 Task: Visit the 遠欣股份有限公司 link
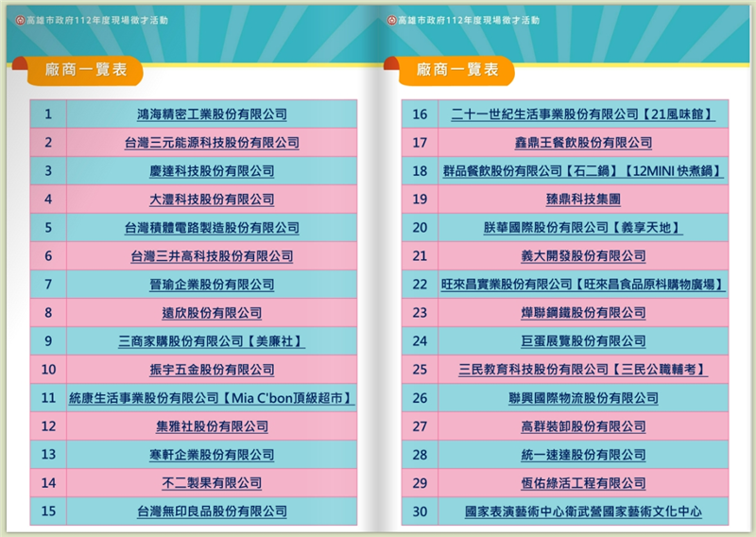[212, 313]
